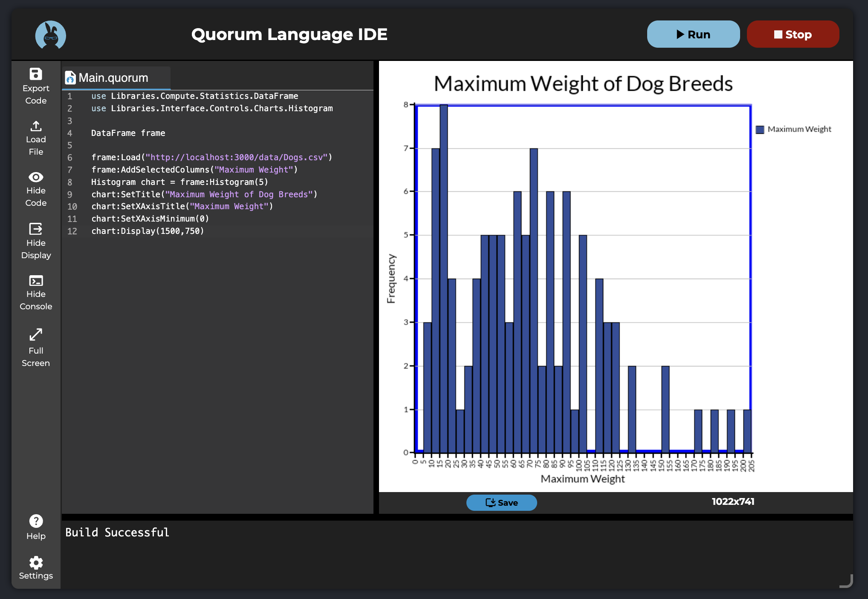
Task: Click the Maximum Weight legend color swatch
Action: coord(760,130)
